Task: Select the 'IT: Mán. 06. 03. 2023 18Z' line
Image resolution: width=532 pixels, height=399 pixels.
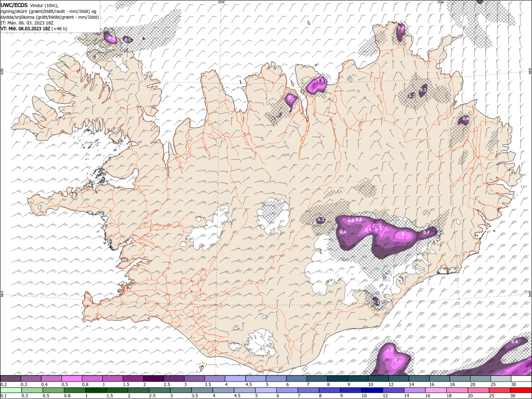Action: (27, 23)
